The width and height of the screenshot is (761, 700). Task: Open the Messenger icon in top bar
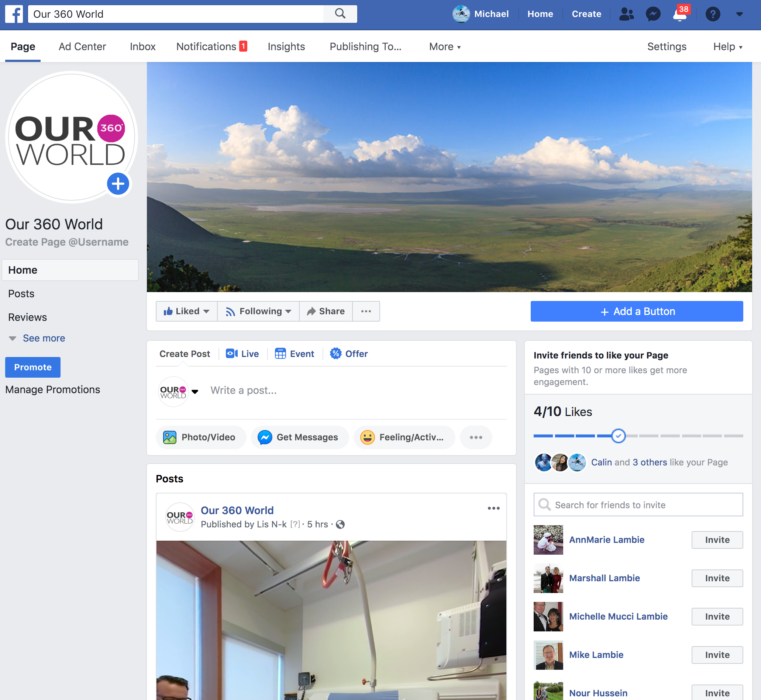[x=653, y=14]
